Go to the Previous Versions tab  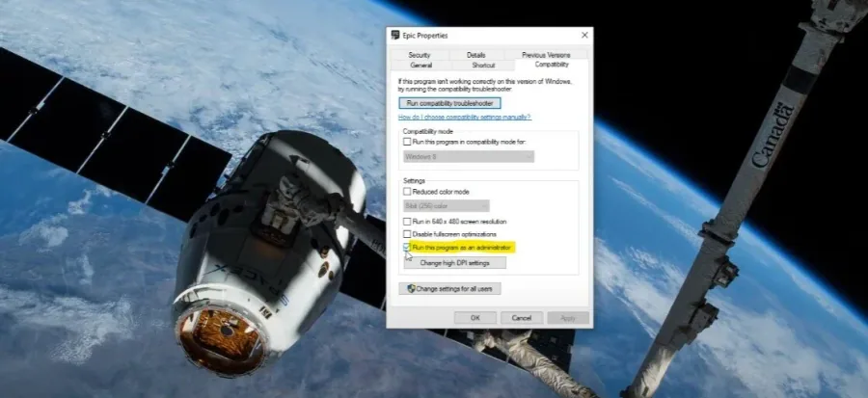[x=546, y=55]
